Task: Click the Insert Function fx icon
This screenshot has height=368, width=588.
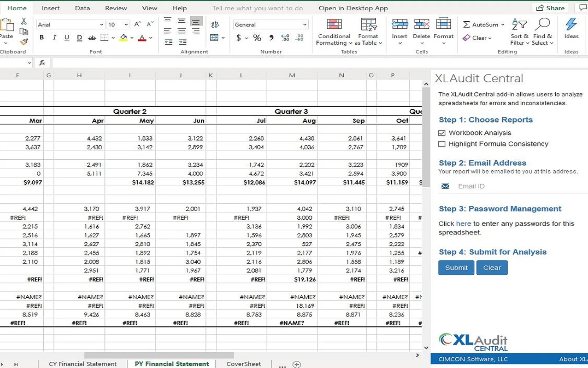Action: pyautogui.click(x=42, y=63)
